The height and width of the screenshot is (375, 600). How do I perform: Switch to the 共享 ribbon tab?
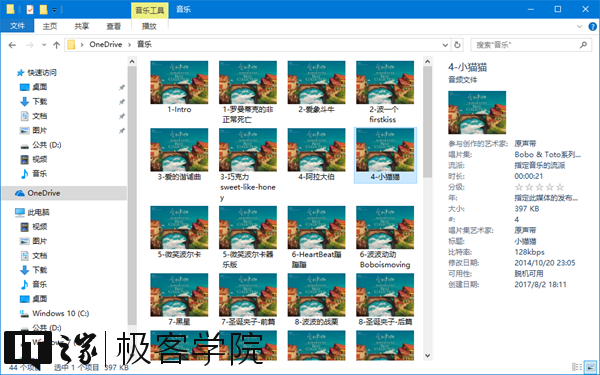(82, 26)
